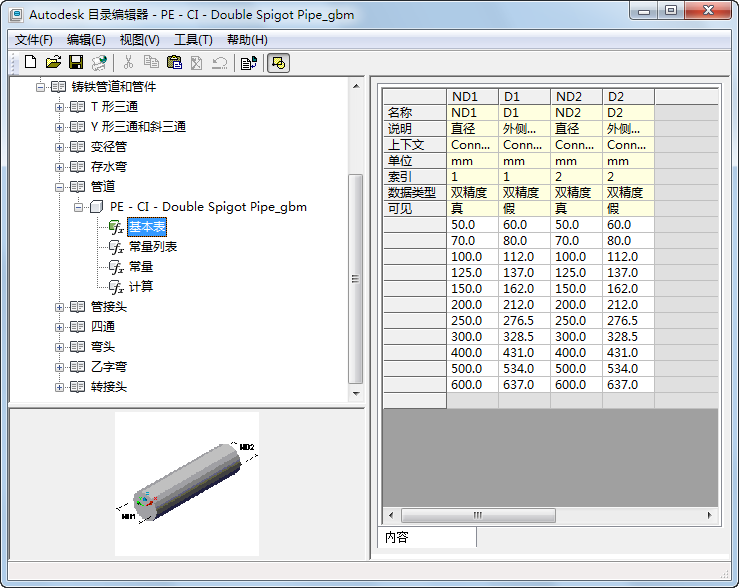
Task: Click the 600.0 cell under ND1
Action: [472, 385]
